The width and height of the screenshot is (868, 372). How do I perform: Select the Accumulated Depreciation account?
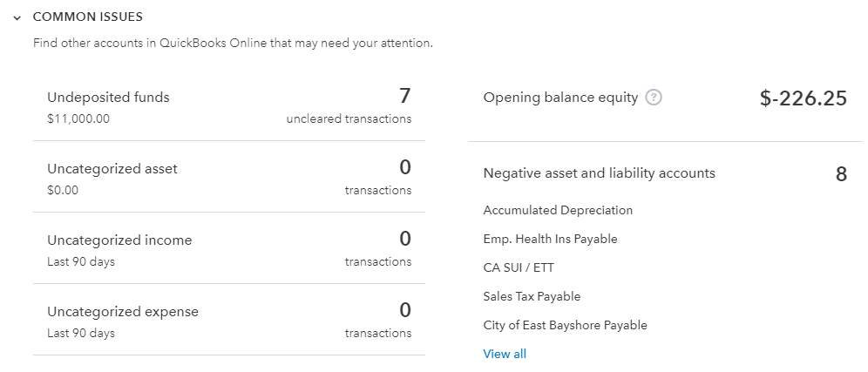(558, 210)
